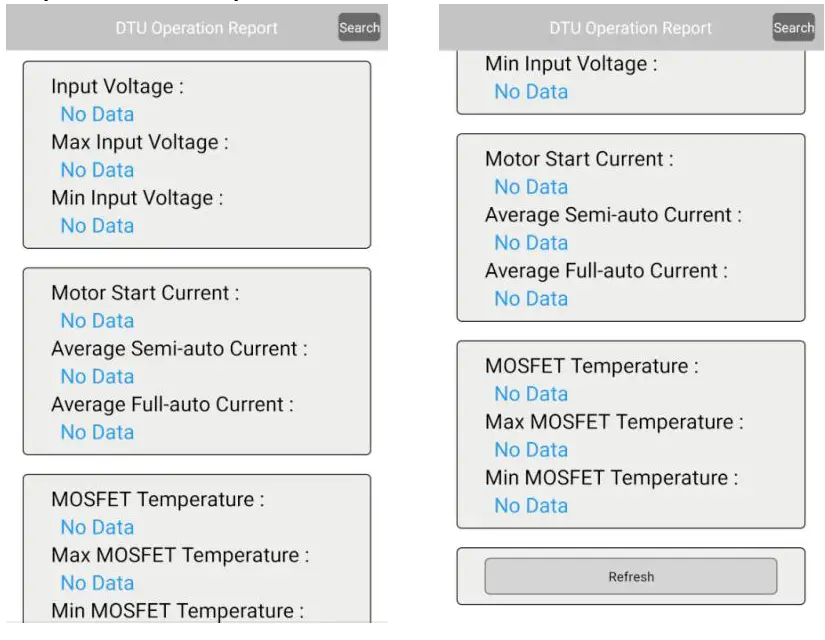Image resolution: width=825 pixels, height=640 pixels.
Task: Click No Data below Min Input Voltage
Action: point(96,226)
